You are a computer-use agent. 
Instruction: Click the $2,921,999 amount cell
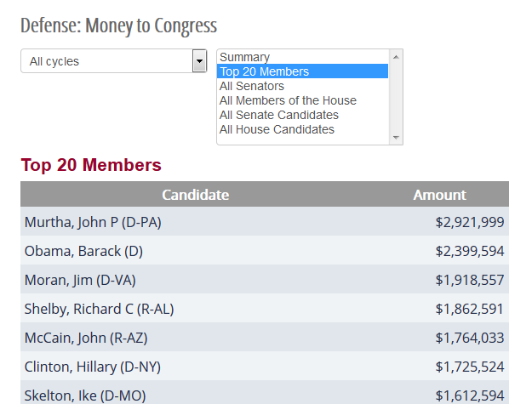(470, 222)
